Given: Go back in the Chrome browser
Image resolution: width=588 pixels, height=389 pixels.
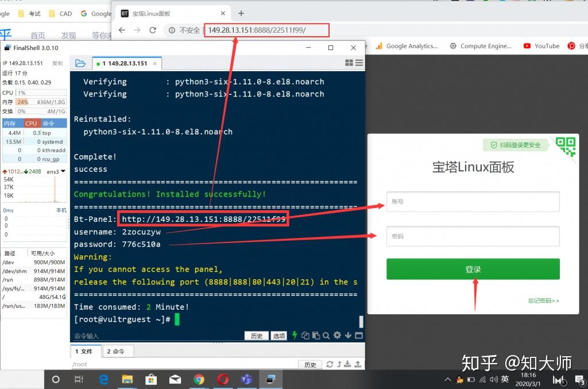Looking at the screenshot, I should (122, 30).
